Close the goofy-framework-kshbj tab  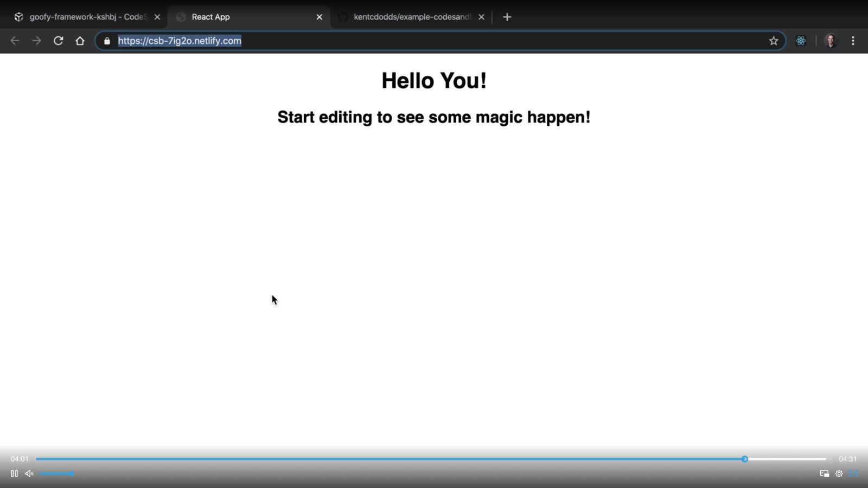point(157,17)
